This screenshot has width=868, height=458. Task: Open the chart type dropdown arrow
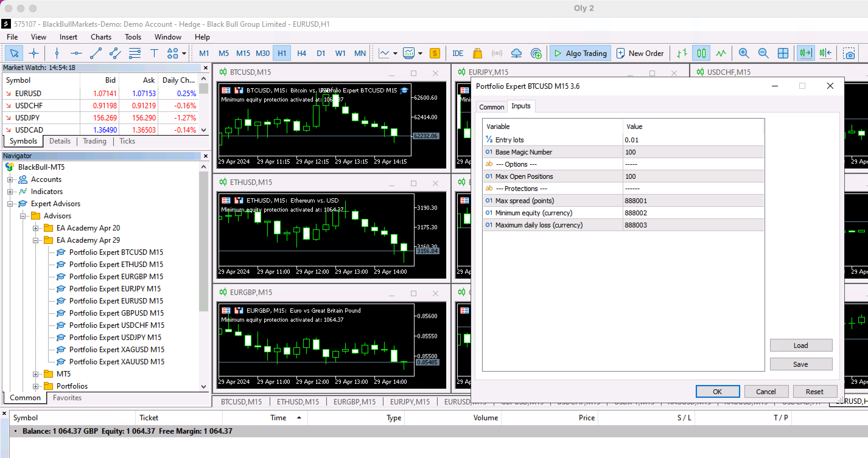tap(395, 53)
